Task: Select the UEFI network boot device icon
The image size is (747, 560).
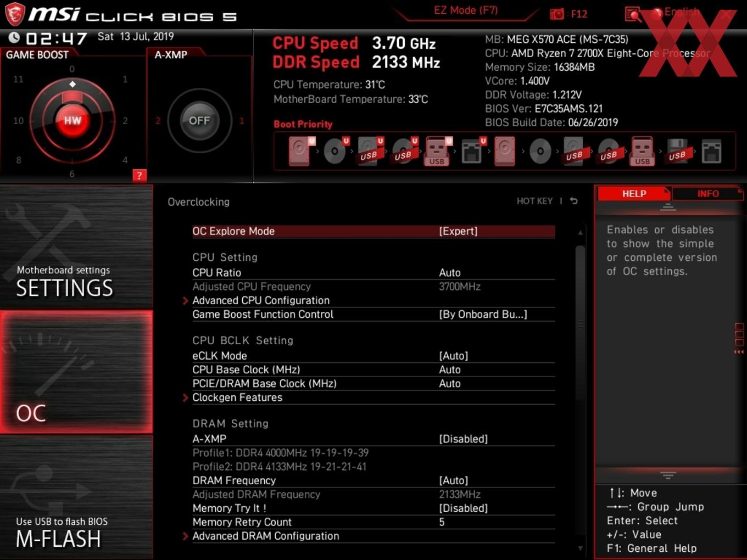Action: (x=472, y=151)
